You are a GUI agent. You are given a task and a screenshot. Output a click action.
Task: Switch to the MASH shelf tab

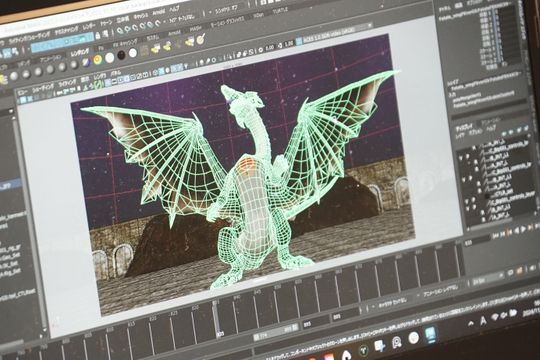click(x=196, y=28)
